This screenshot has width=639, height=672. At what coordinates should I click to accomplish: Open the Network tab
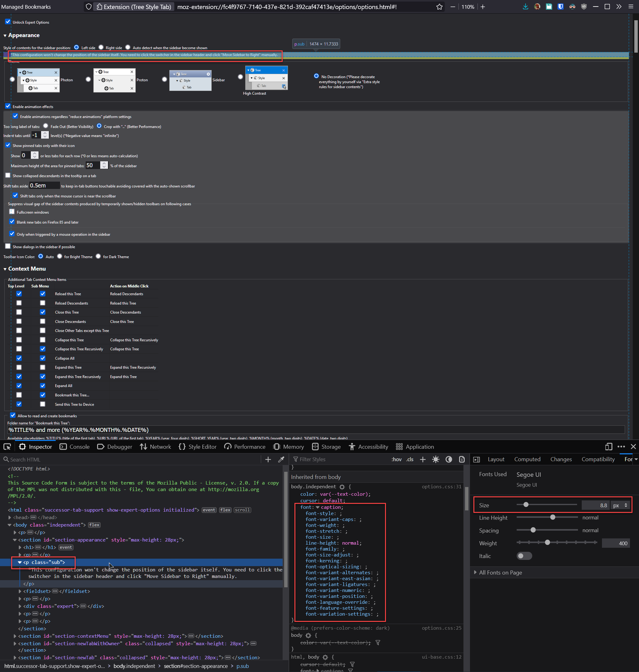click(155, 447)
